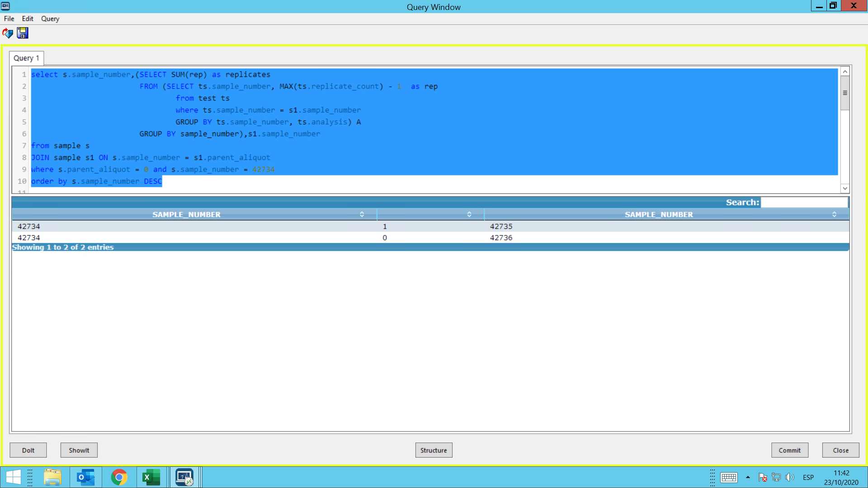868x488 pixels.
Task: Open File Explorer from the taskbar
Action: [x=52, y=477]
